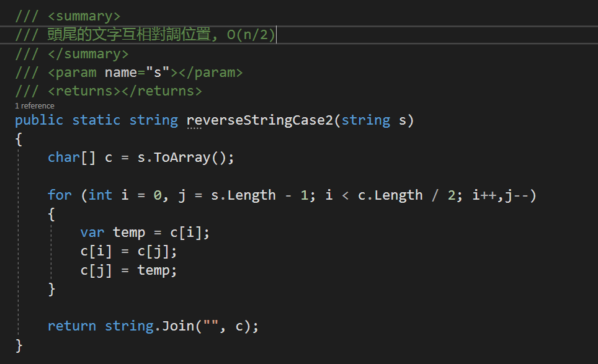This screenshot has height=364, width=598.
Task: Click 'string.Join("", c);' call
Action: click(182, 326)
